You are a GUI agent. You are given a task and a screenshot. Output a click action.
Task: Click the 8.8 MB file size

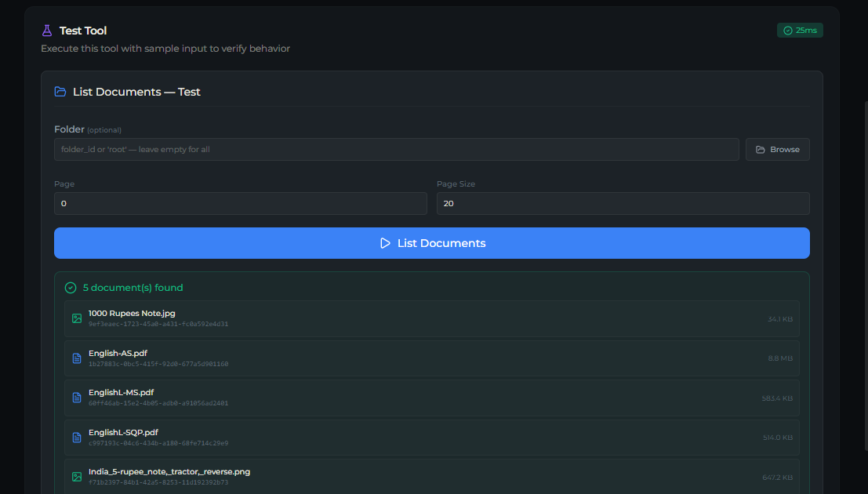pyautogui.click(x=780, y=358)
